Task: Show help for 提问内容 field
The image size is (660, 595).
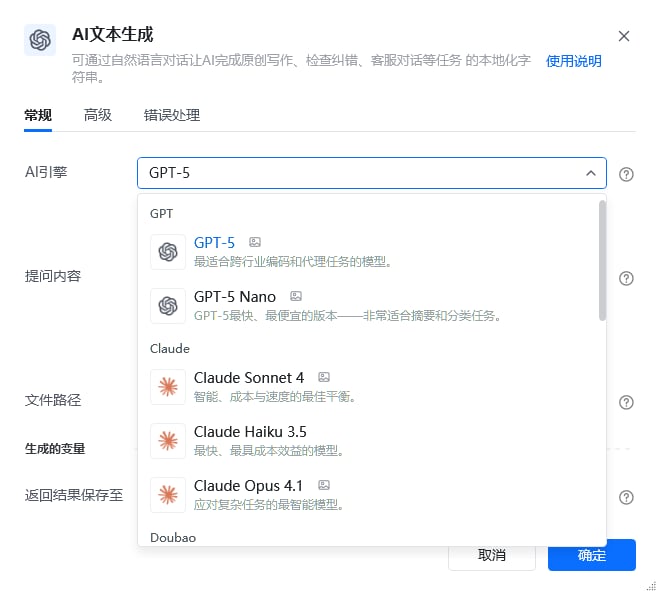Action: coord(626,278)
